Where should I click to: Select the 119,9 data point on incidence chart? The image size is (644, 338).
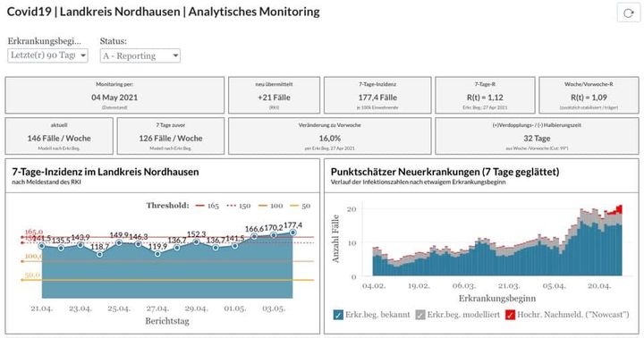coord(157,254)
